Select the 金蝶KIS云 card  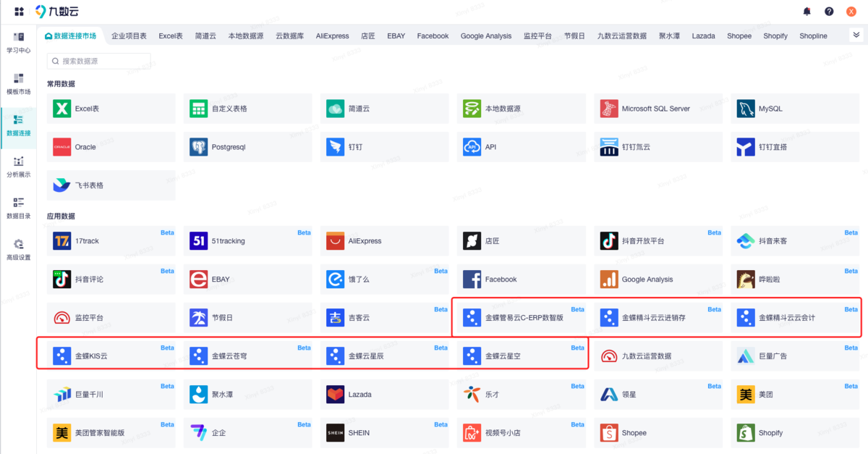(111, 356)
